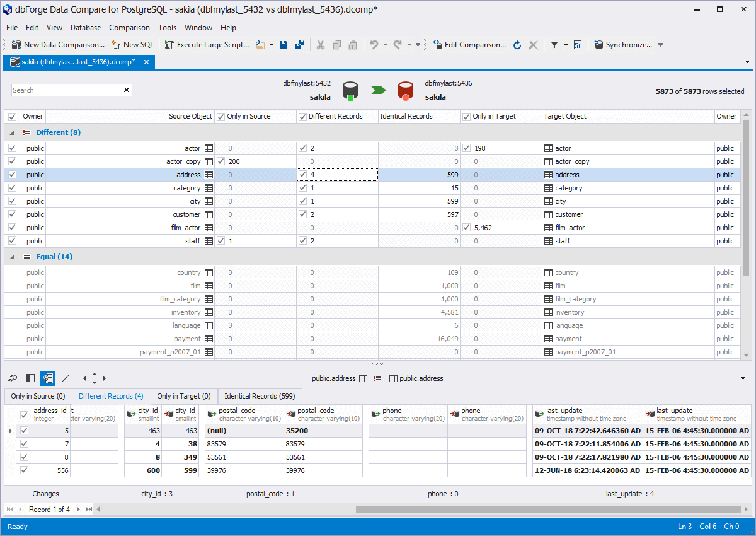This screenshot has height=536, width=756.
Task: Clear the Search field with its X
Action: tap(127, 90)
